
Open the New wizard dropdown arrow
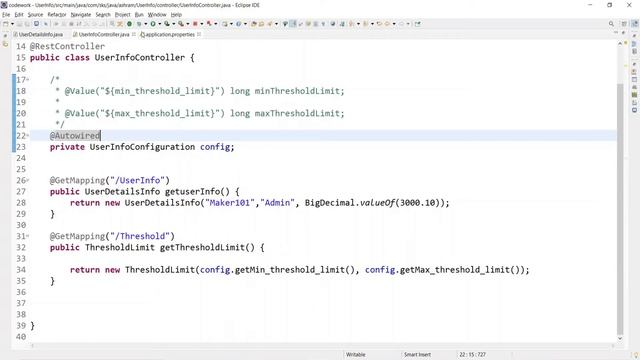pos(12,24)
